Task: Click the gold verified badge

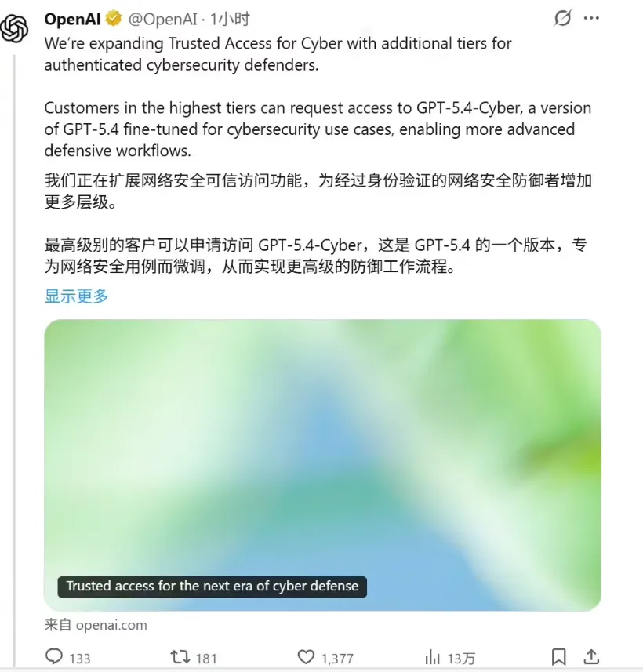Action: click(x=114, y=19)
